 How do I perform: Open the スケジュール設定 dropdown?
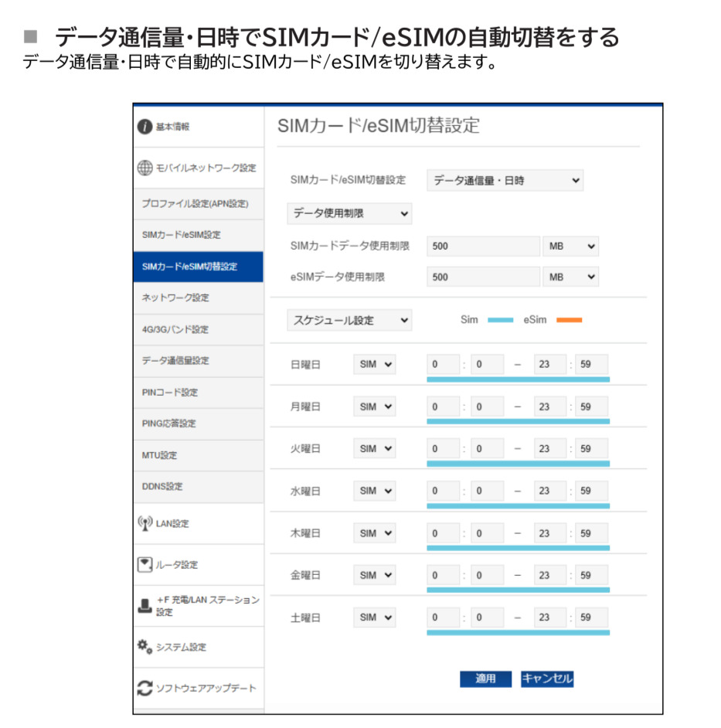click(349, 321)
